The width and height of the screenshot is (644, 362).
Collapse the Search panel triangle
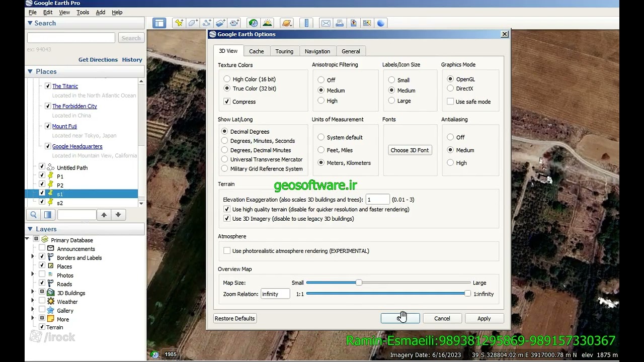[30, 23]
